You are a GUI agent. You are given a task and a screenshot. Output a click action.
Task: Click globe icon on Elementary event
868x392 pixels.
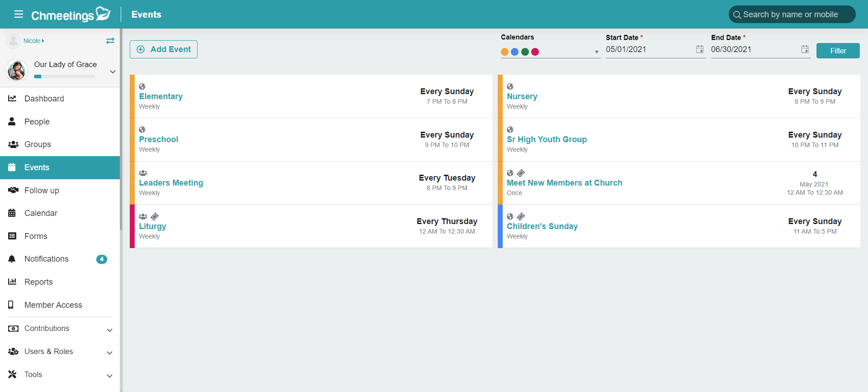coord(142,86)
